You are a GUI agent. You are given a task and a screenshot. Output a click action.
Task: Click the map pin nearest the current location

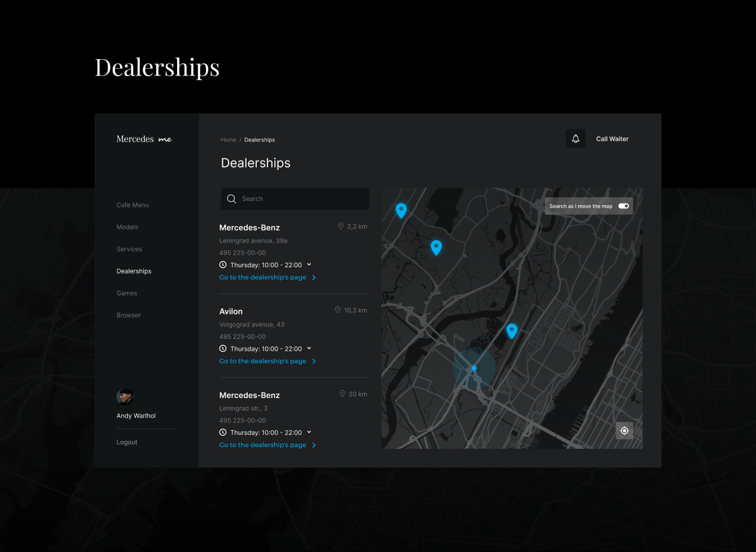coord(512,330)
